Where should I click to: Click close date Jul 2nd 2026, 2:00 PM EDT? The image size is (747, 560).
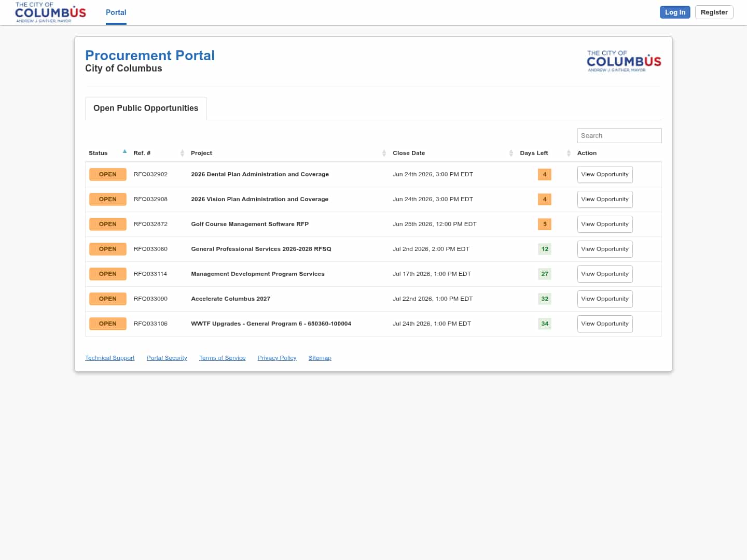431,249
